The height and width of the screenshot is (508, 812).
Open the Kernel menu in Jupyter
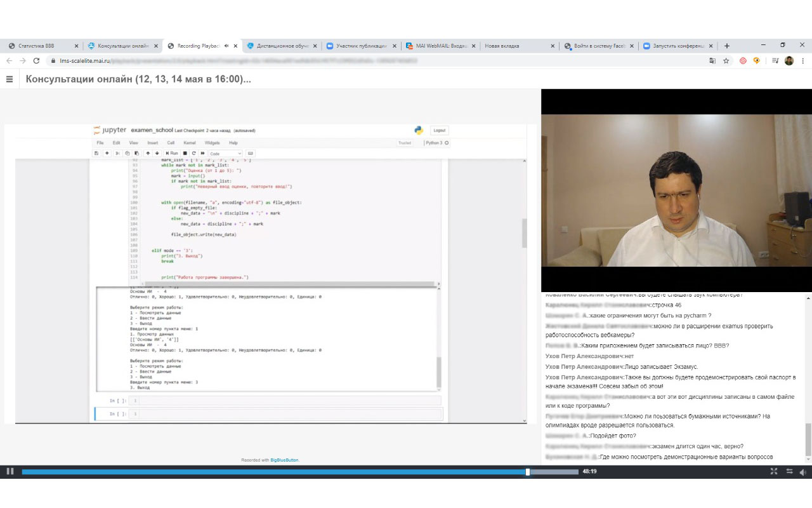(190, 143)
